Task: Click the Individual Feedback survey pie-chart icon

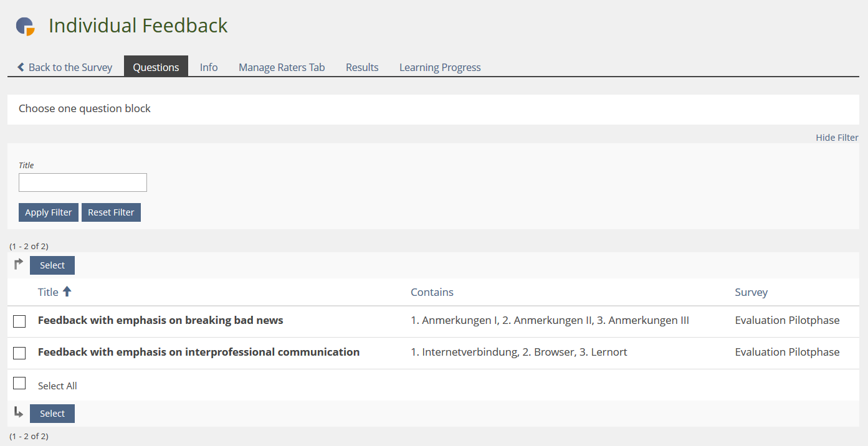Action: pyautogui.click(x=25, y=26)
